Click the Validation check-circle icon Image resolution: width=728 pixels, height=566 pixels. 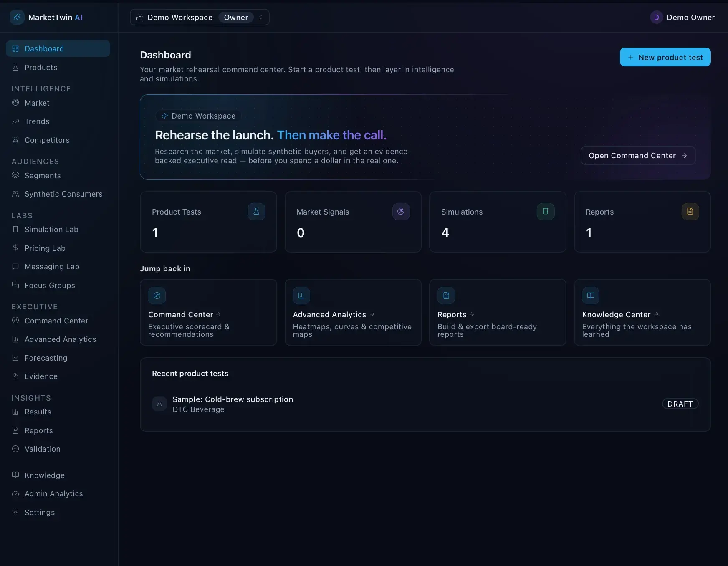(x=15, y=449)
